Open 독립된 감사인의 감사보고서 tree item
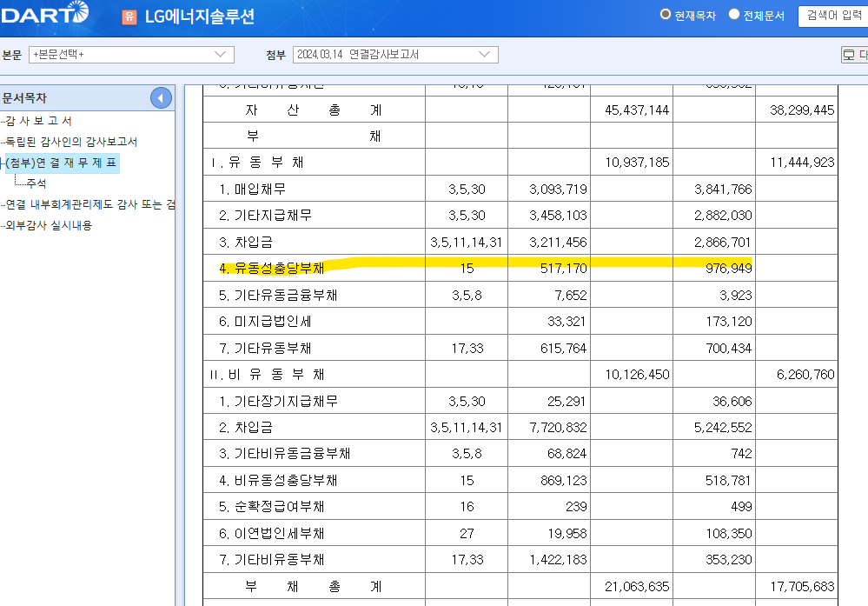This screenshot has width=868, height=606. (x=71, y=142)
